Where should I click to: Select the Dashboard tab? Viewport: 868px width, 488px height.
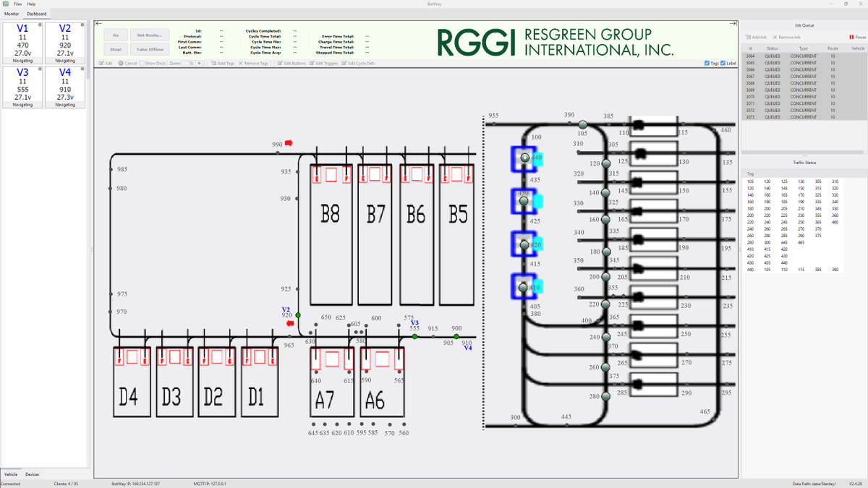[x=36, y=14]
